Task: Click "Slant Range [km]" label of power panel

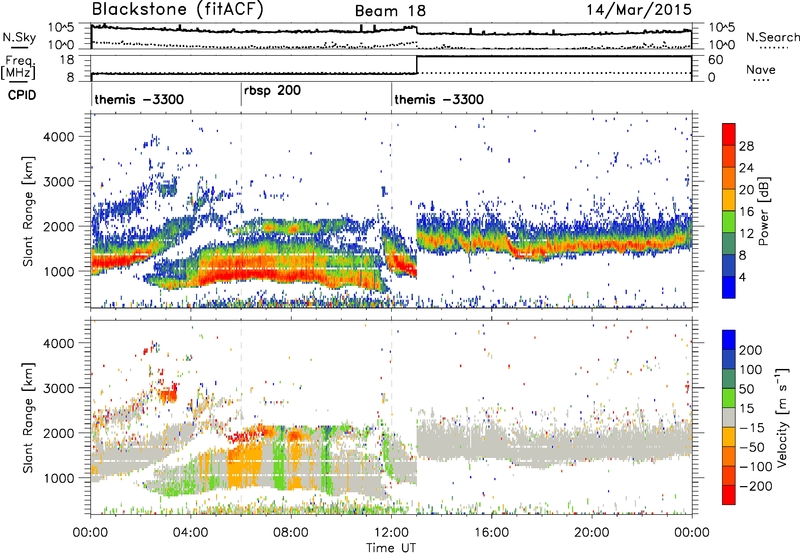Action: pyautogui.click(x=28, y=211)
